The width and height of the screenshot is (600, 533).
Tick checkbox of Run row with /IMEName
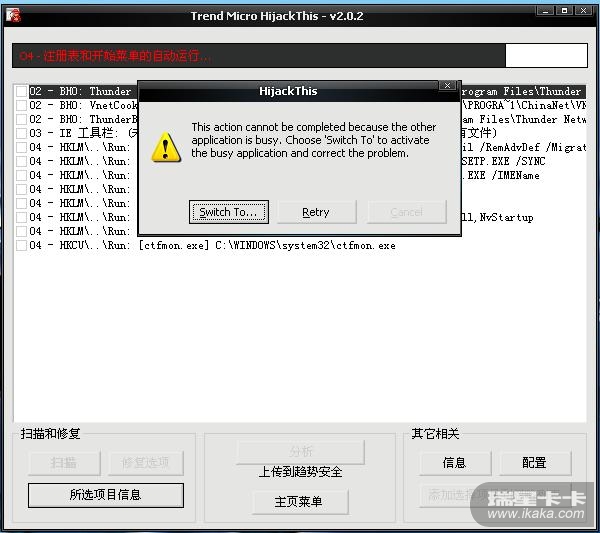(x=21, y=175)
